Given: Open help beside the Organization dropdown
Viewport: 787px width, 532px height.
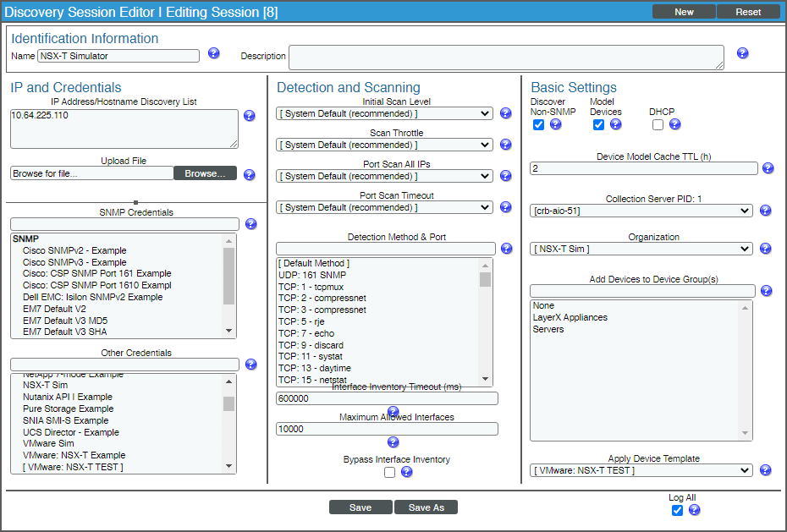Looking at the screenshot, I should pyautogui.click(x=765, y=249).
